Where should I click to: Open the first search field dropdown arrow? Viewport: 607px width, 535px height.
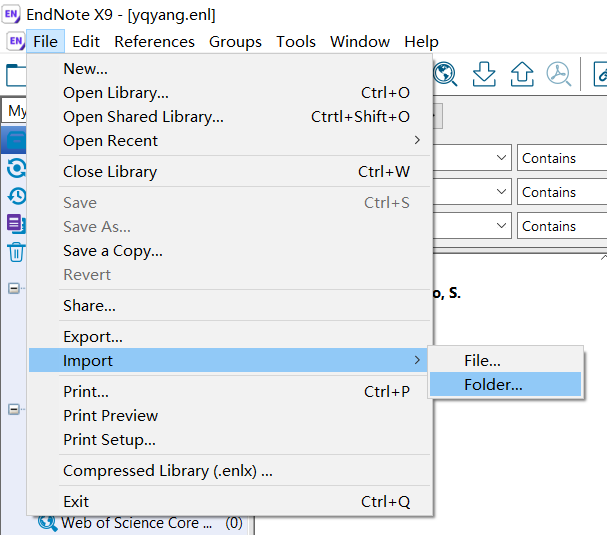(501, 158)
